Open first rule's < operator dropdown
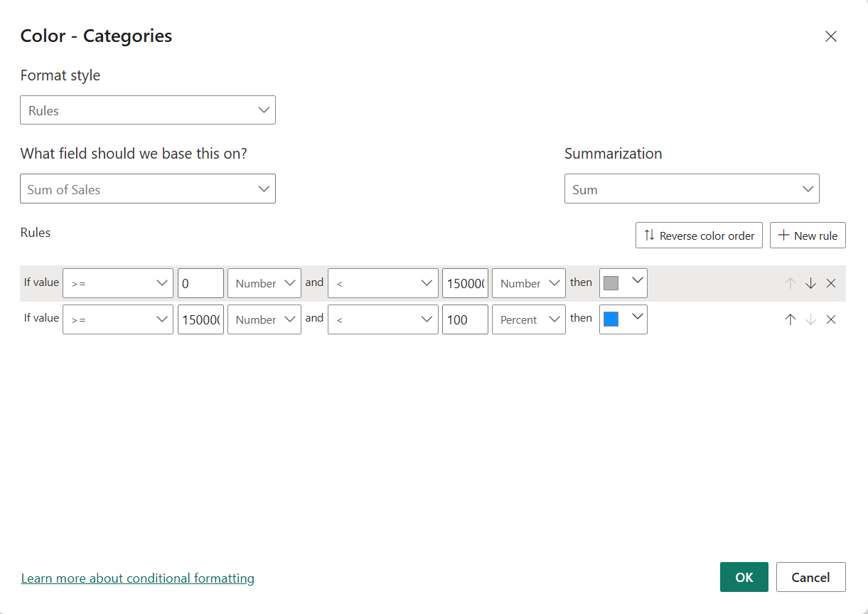 [382, 283]
